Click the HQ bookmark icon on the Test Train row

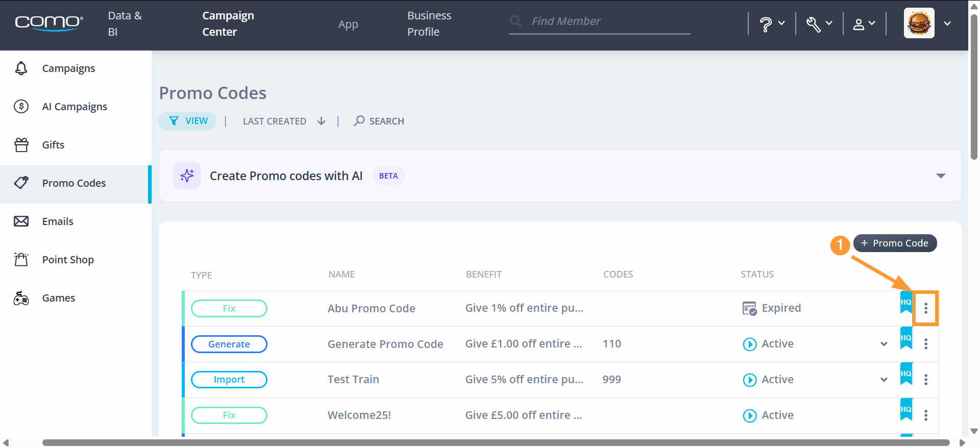coord(906,374)
